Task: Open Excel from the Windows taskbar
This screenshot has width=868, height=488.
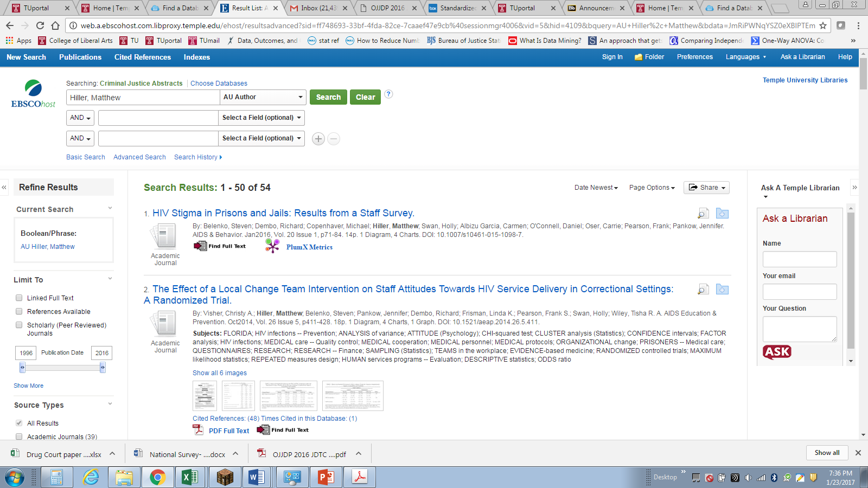Action: (189, 477)
